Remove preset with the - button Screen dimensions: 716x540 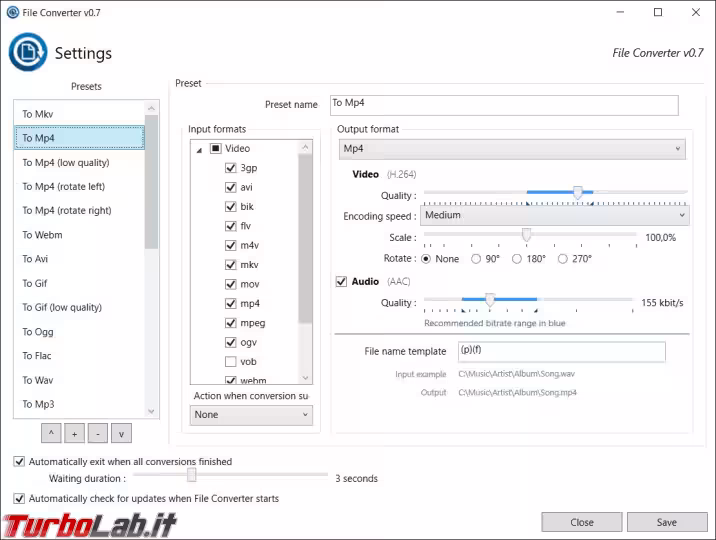(x=98, y=433)
